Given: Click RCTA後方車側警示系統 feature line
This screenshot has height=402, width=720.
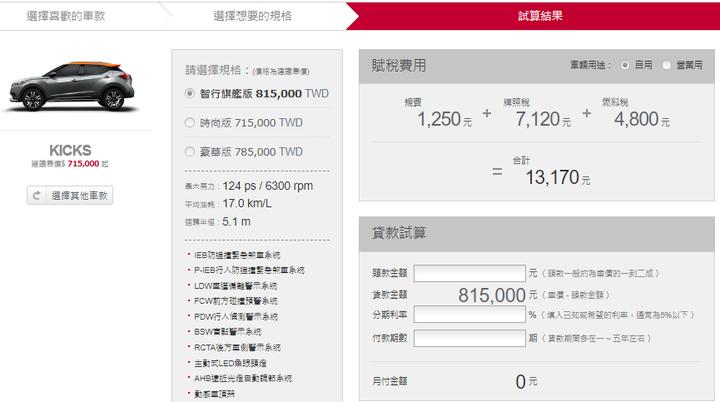Looking at the screenshot, I should pyautogui.click(x=237, y=347).
